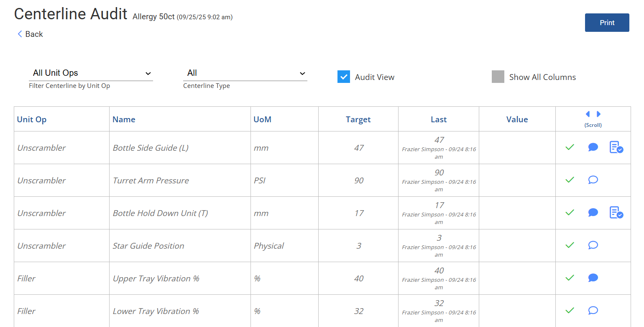
Task: Expand the Centerline Type dropdown
Action: (245, 73)
